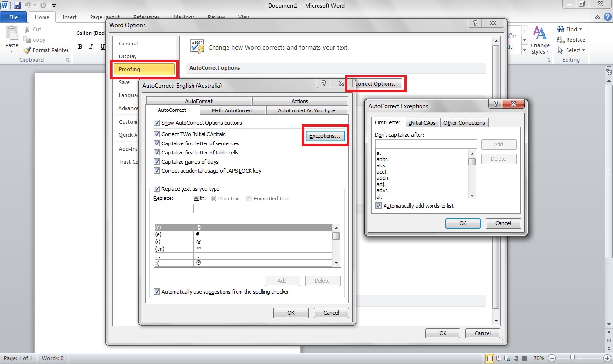The height and width of the screenshot is (364, 613).
Task: Apply Bold formatting in the ribbon
Action: pos(80,47)
